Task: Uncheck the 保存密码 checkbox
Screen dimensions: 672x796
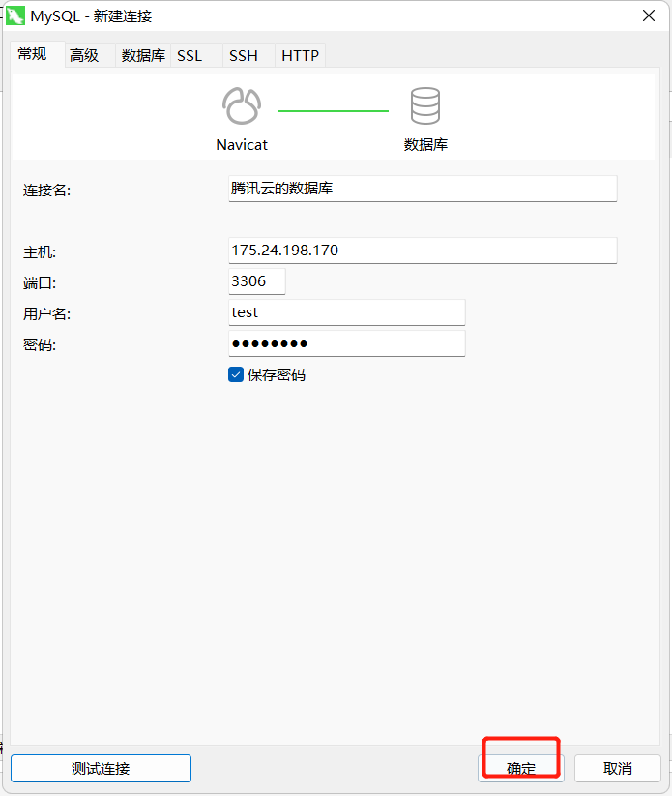Action: click(x=236, y=374)
